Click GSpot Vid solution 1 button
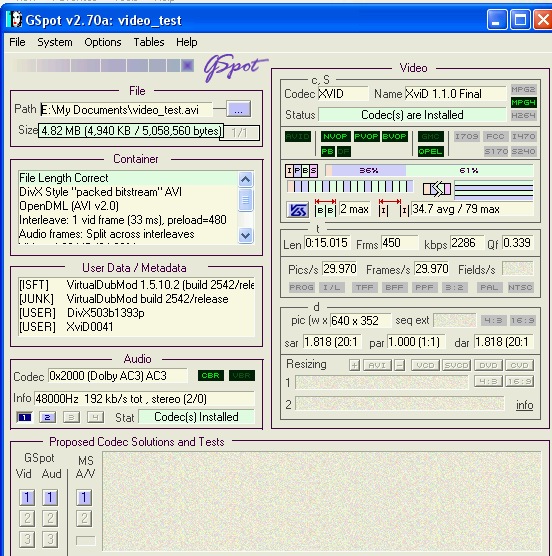 point(27,497)
